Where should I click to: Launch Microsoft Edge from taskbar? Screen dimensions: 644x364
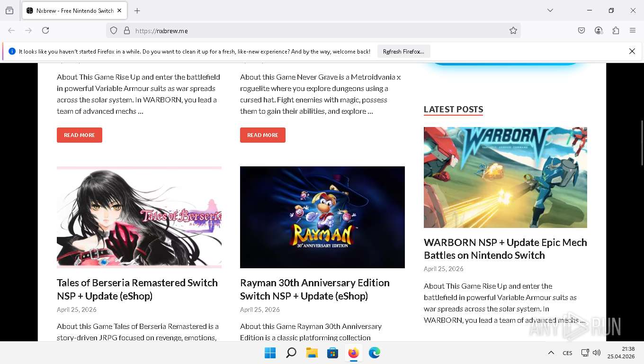coord(374,353)
